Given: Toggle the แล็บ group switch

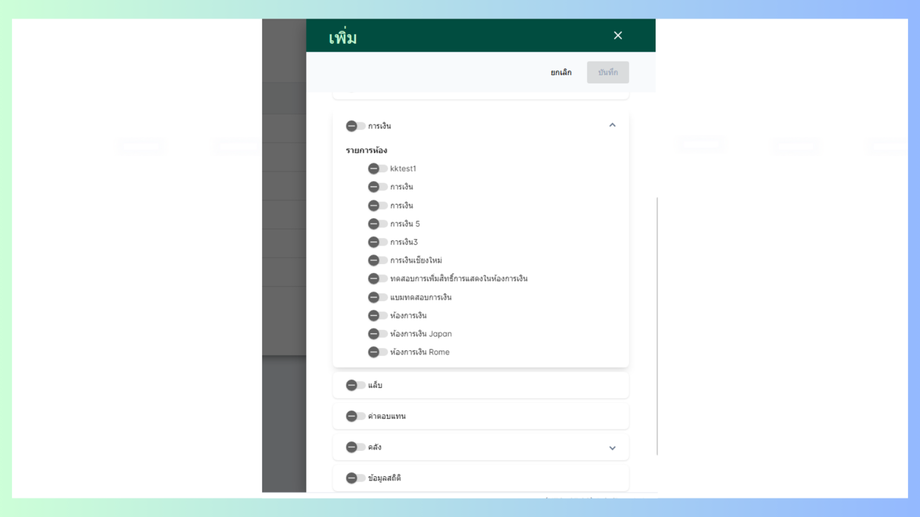Looking at the screenshot, I should click(355, 385).
